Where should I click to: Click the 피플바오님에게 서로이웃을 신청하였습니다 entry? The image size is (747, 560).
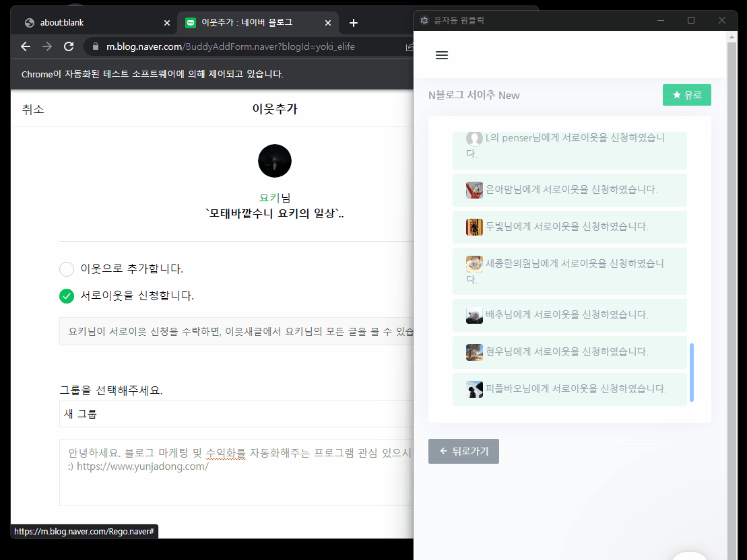[x=570, y=389]
